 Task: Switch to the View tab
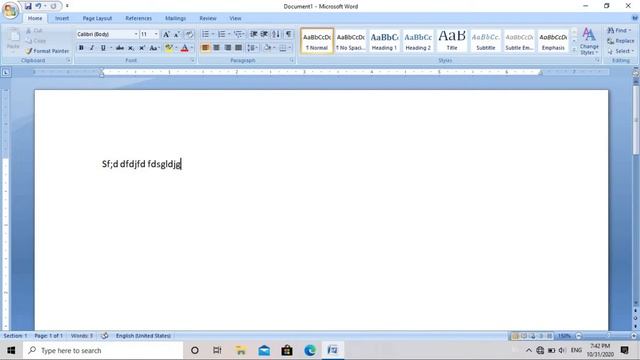[x=235, y=18]
